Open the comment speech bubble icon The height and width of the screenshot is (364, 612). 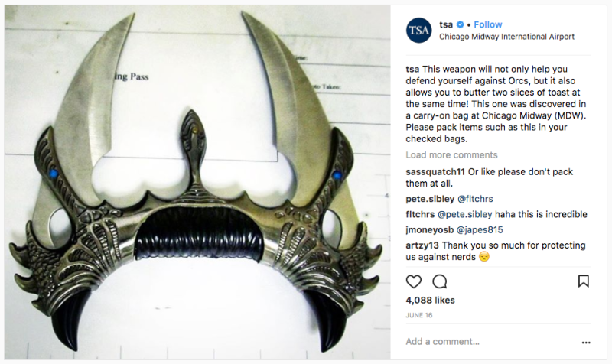[x=439, y=281]
